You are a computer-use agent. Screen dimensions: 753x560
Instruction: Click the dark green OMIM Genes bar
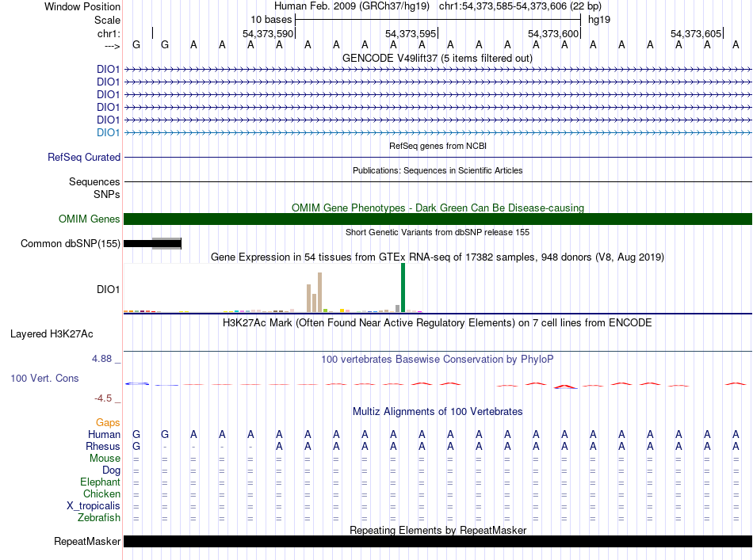tap(438, 219)
